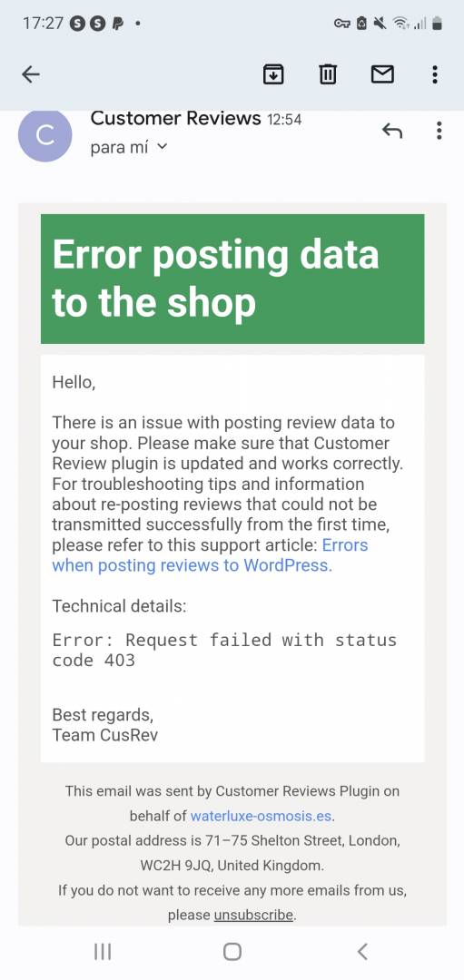Tap the 12:54 email timestamp
Image resolution: width=464 pixels, height=980 pixels.
[284, 120]
